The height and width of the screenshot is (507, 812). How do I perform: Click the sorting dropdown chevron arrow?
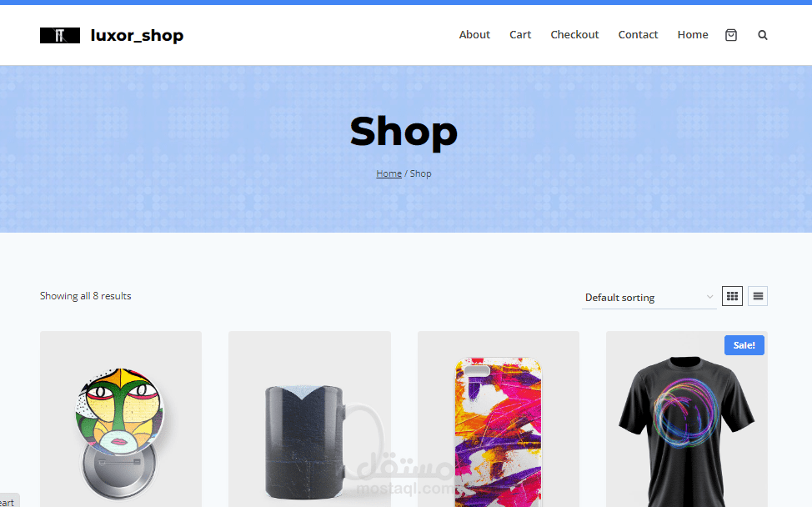point(709,297)
